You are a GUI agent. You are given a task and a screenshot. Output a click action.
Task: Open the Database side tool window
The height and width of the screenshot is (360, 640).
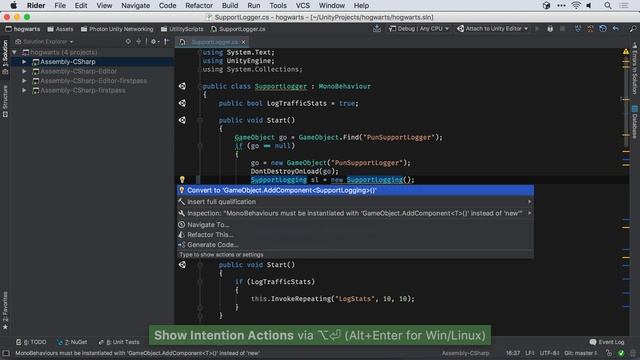[634, 122]
